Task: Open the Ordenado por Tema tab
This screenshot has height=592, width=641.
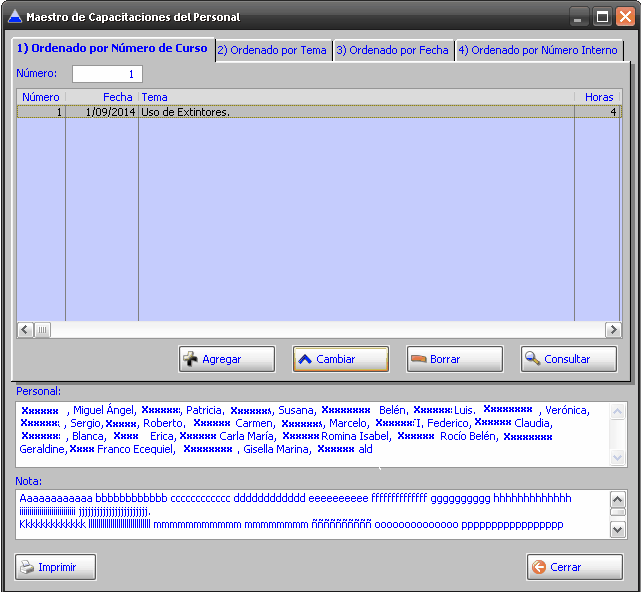Action: point(272,50)
